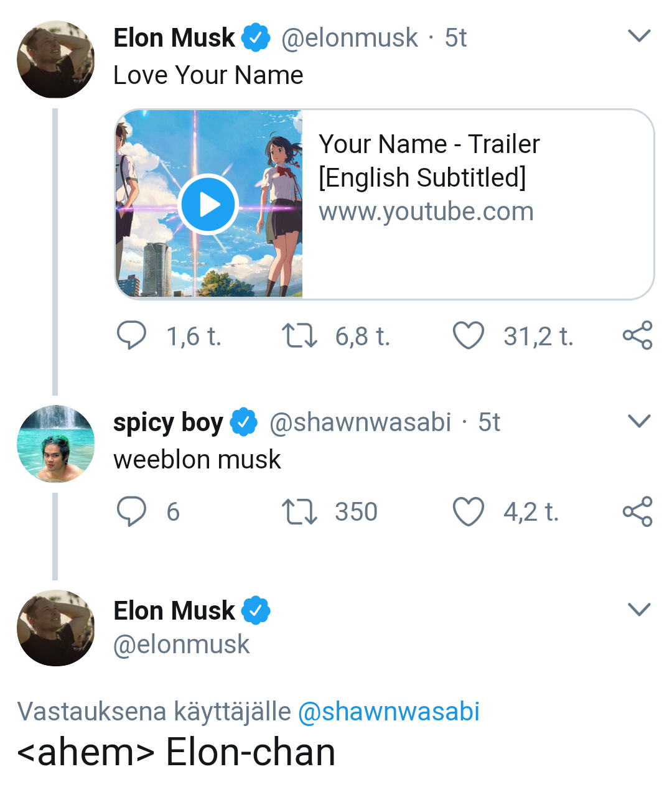This screenshot has height=810, width=672.
Task: Open the @elonmusk handle under the bottom tweet
Action: pos(181,645)
